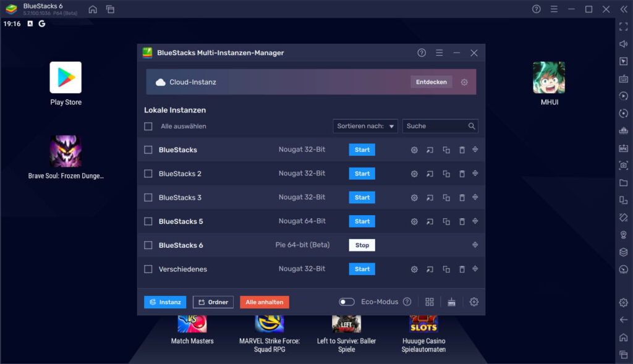
Task: Open the help question-mark icon in the manager header
Action: (x=421, y=53)
